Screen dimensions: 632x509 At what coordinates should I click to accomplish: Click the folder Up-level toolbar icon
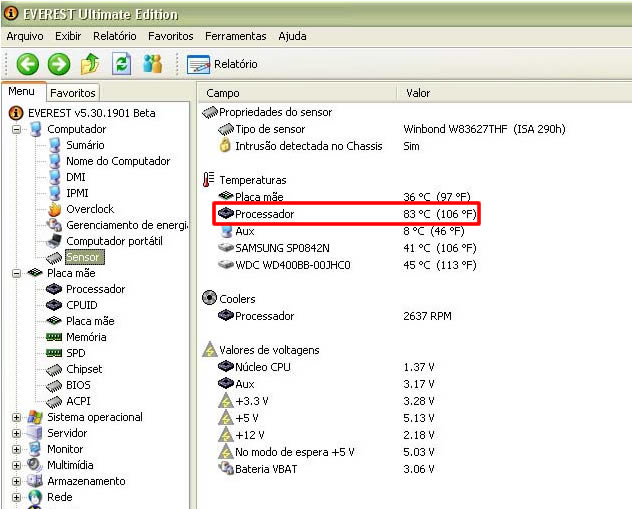point(90,64)
